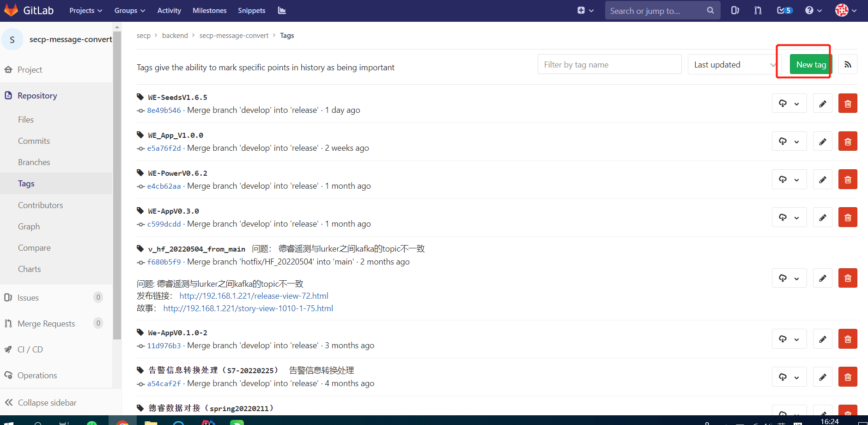Open the To-Do list icon showing 5

pos(784,10)
